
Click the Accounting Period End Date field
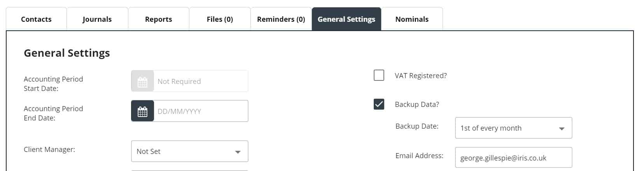(x=201, y=112)
